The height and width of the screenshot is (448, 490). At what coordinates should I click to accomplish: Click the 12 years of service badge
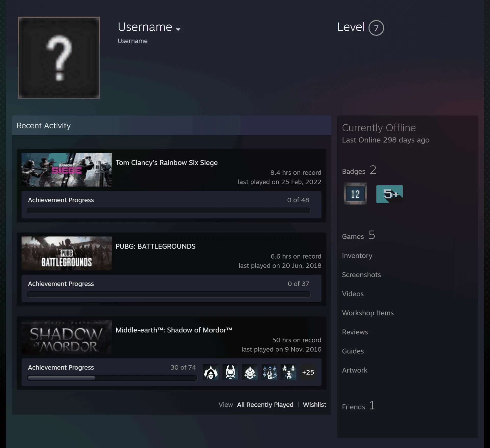click(355, 194)
